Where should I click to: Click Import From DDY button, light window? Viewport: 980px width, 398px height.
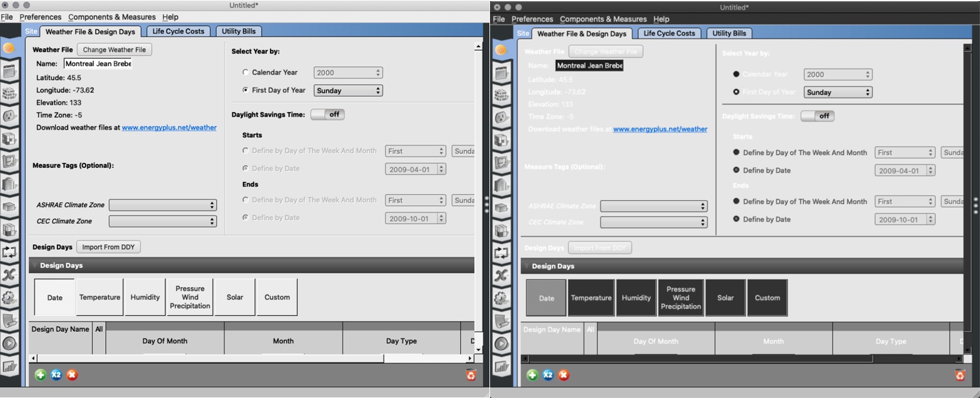(108, 247)
